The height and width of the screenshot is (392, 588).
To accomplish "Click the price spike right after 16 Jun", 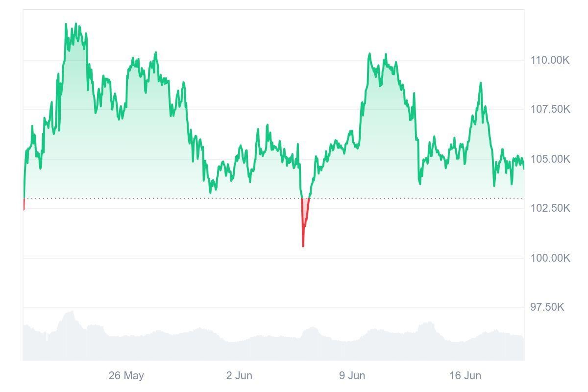I will 481,83.
